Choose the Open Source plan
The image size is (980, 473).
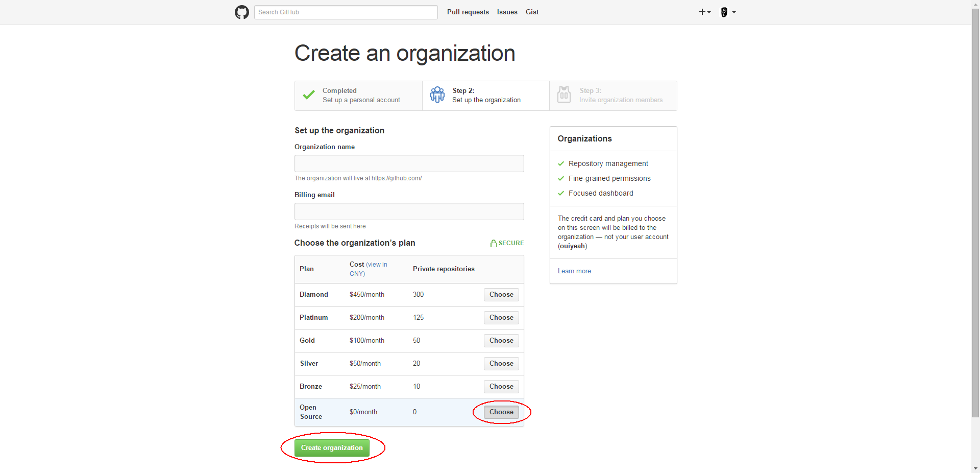(501, 412)
